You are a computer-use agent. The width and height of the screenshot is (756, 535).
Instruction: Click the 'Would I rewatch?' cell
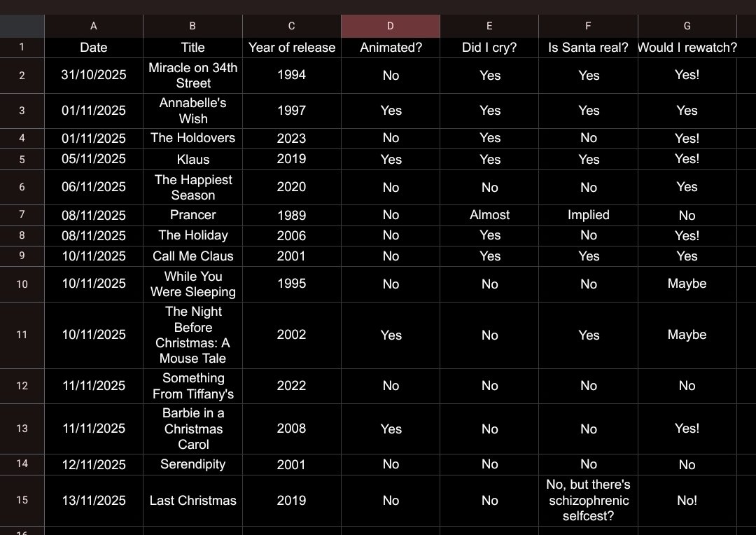(x=687, y=48)
